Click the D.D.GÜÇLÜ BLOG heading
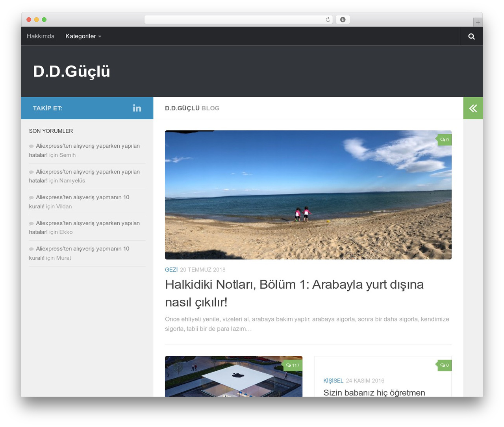504x427 pixels. point(192,108)
